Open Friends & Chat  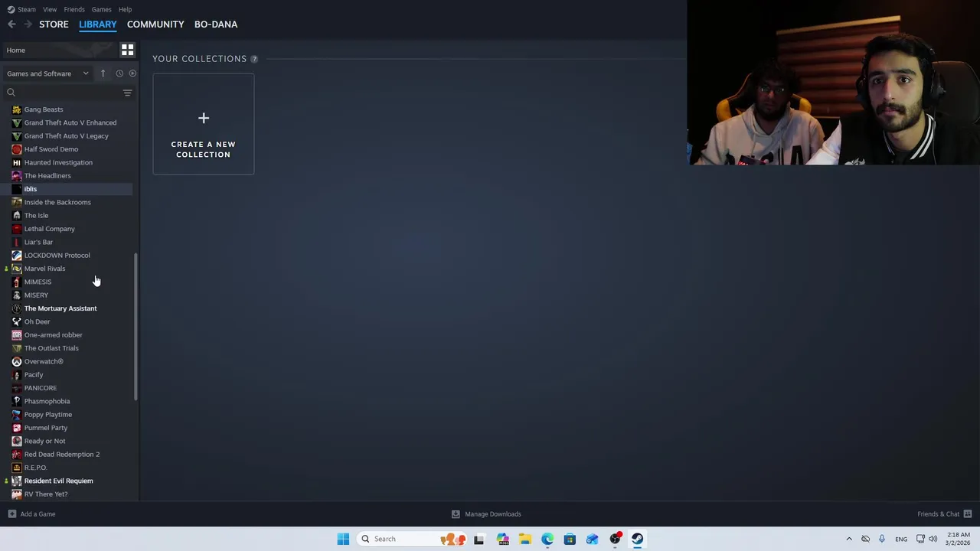tap(945, 514)
